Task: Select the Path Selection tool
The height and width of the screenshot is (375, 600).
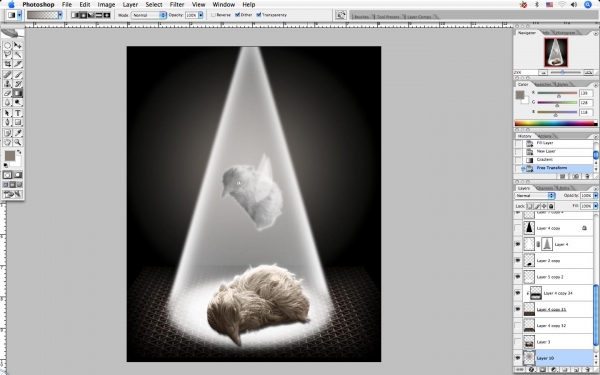Action: point(7,113)
